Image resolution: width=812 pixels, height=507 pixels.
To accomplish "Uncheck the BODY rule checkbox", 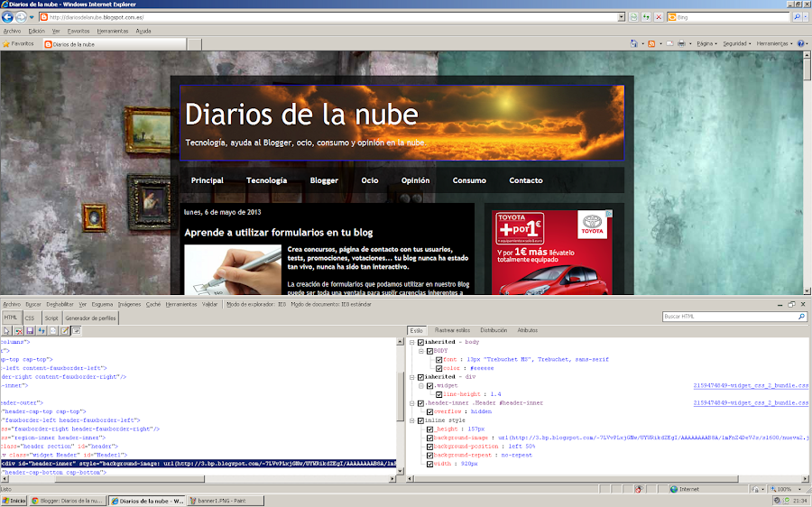I will [x=429, y=351].
